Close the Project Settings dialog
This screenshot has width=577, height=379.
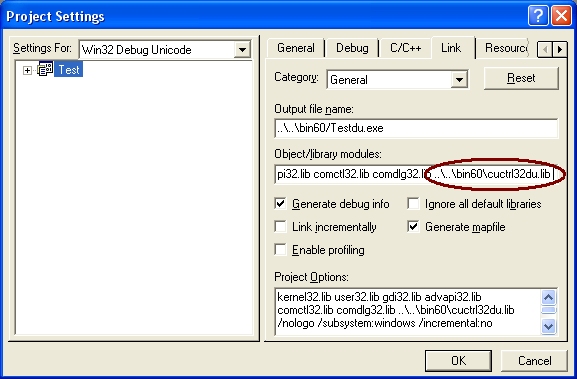tap(561, 15)
